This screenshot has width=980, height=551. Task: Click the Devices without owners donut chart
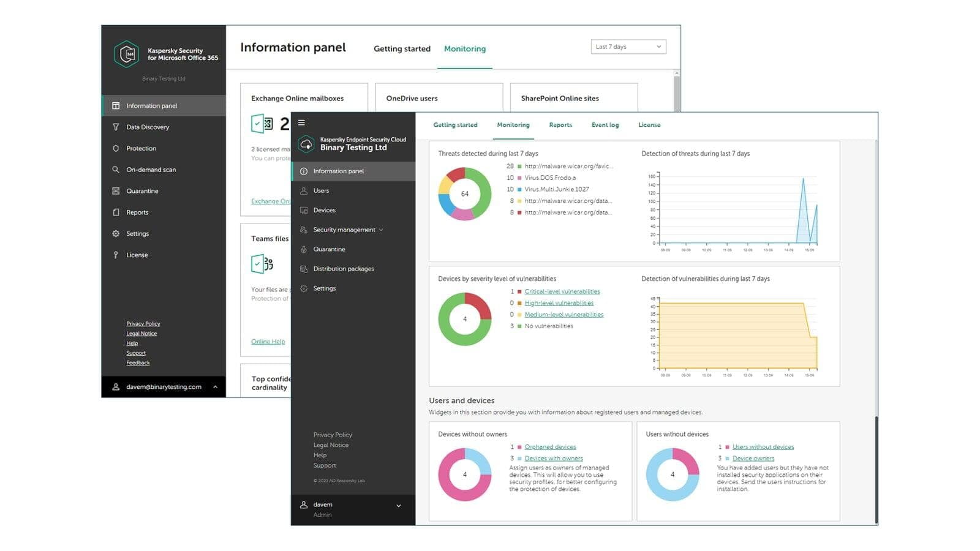tap(465, 474)
